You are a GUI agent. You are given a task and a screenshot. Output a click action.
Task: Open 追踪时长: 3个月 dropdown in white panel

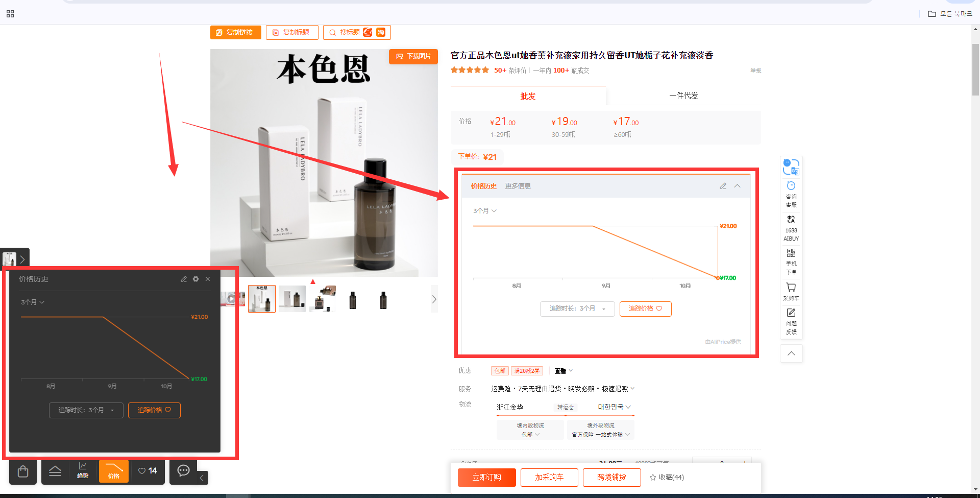point(577,309)
